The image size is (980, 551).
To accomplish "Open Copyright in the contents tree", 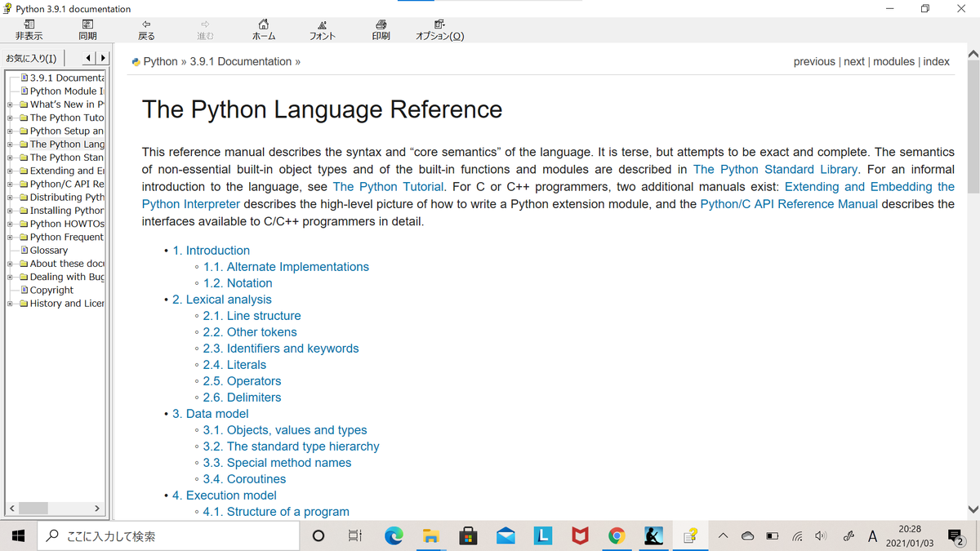I will pyautogui.click(x=51, y=290).
